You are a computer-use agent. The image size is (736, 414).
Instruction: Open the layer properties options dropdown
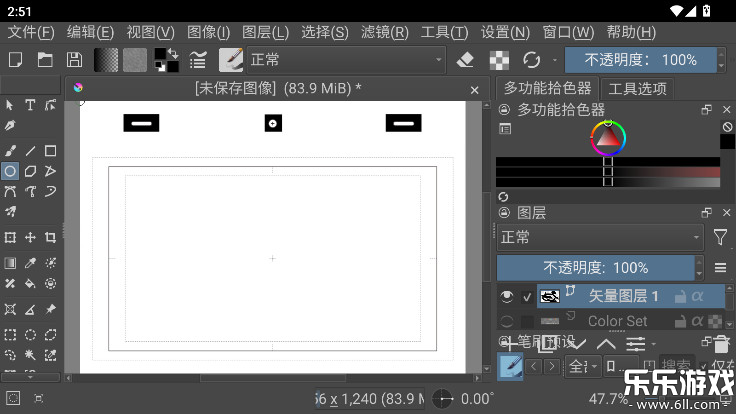[720, 268]
